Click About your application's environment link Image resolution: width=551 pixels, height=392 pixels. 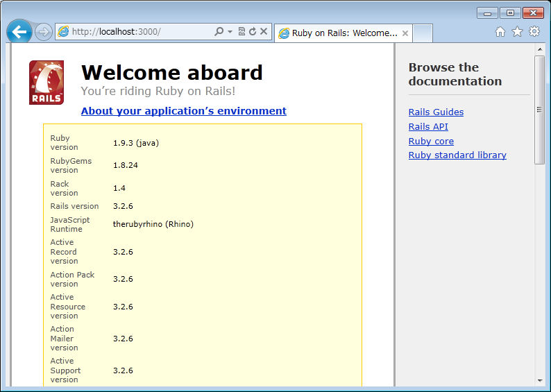183,111
